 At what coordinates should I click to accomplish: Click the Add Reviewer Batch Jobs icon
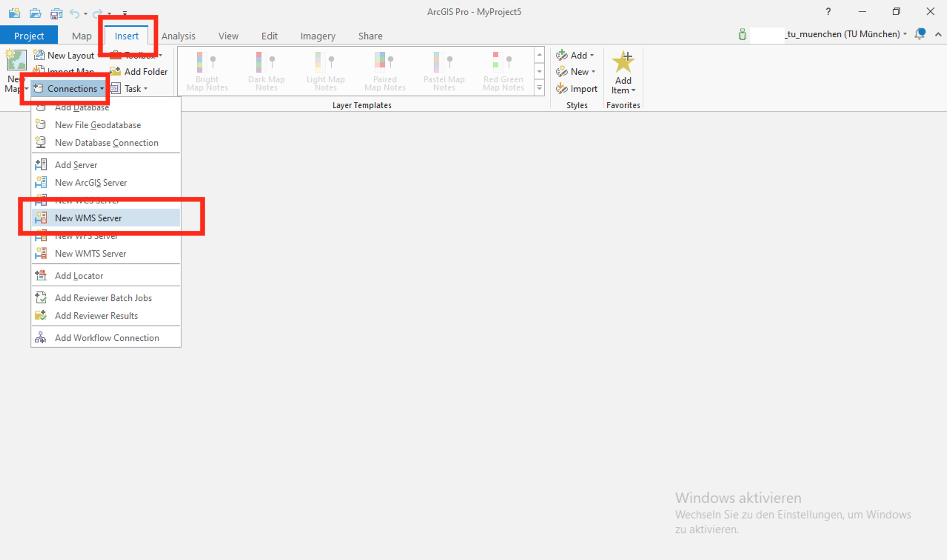tap(41, 298)
